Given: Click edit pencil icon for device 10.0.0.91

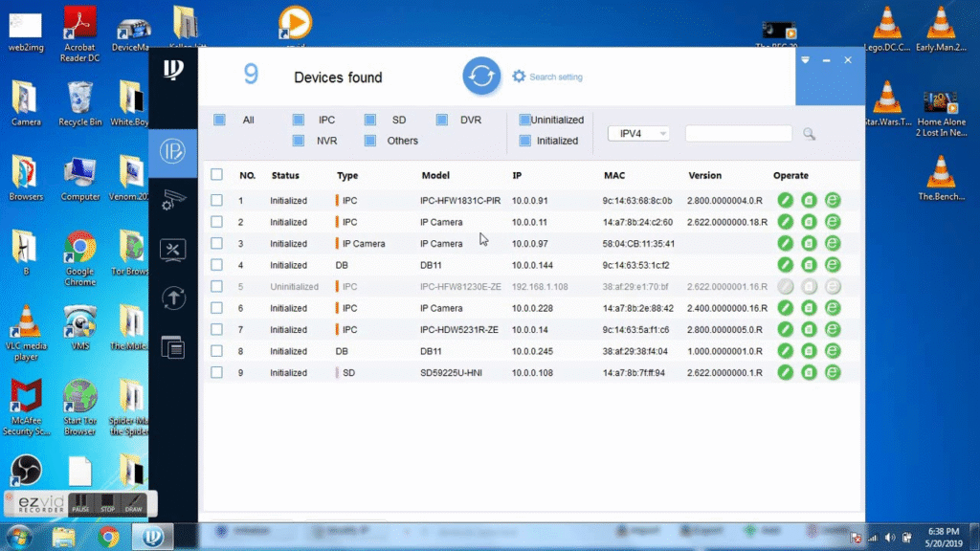Looking at the screenshot, I should [785, 201].
